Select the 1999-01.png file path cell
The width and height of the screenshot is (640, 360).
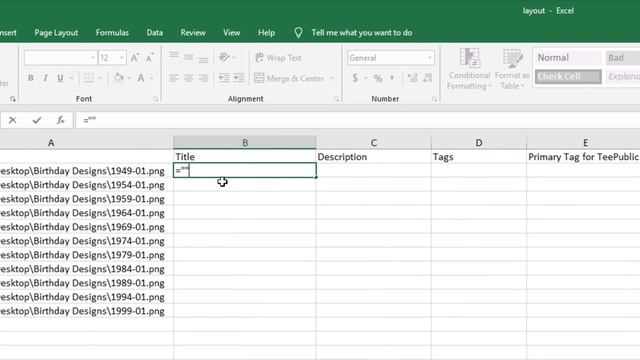(x=87, y=311)
